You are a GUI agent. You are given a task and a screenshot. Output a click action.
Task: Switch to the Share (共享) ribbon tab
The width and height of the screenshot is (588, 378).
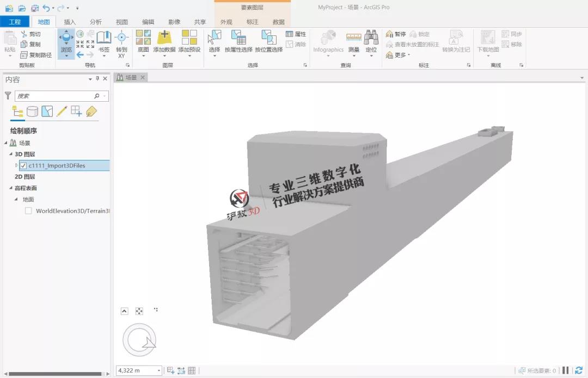(x=200, y=22)
